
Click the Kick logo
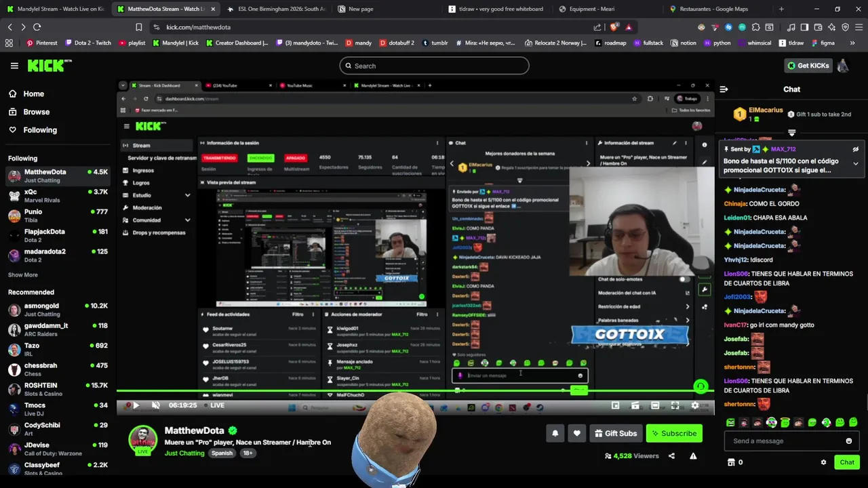(50, 66)
